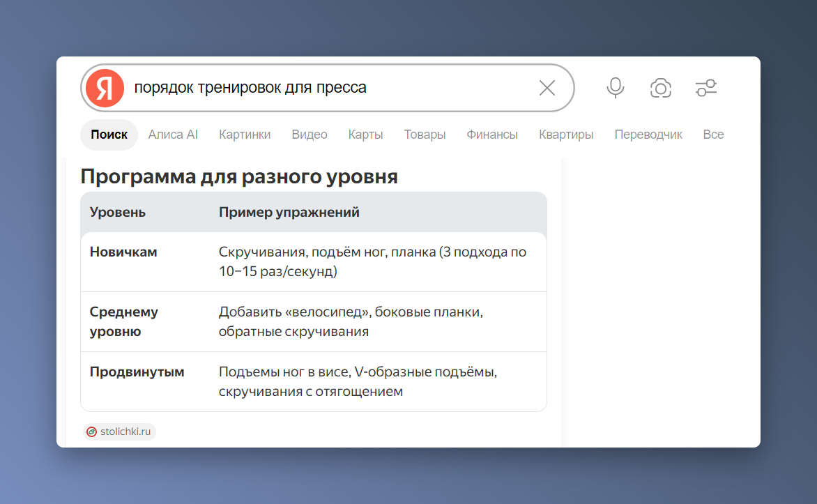
Task: Select the Среднему уровню row label
Action: 124,321
